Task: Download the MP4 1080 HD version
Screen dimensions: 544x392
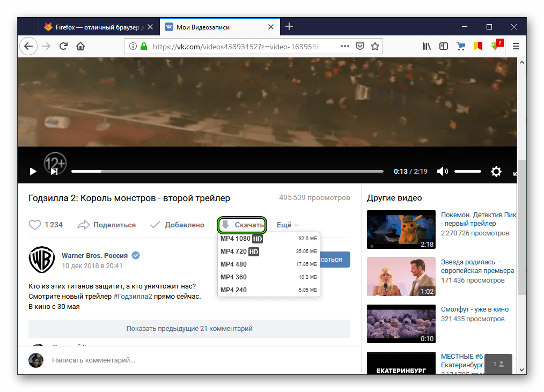Action: pos(269,239)
